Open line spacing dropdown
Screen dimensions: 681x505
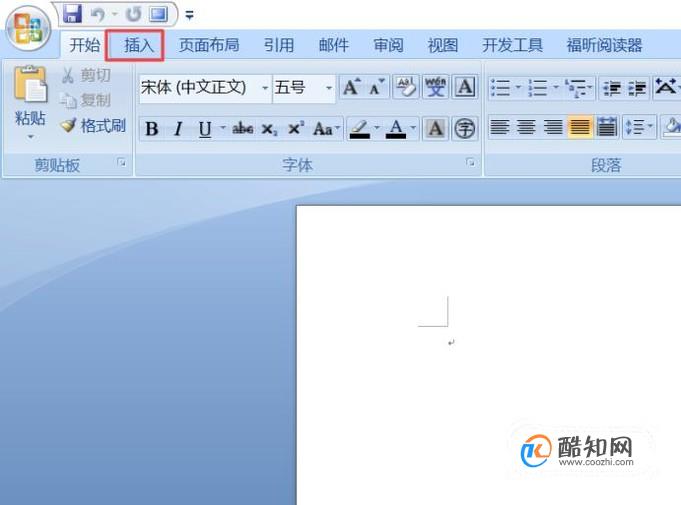[x=638, y=127]
